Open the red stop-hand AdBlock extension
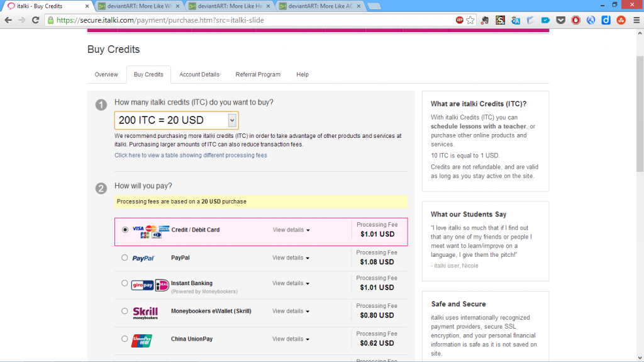Image resolution: width=644 pixels, height=362 pixels. pyautogui.click(x=576, y=20)
